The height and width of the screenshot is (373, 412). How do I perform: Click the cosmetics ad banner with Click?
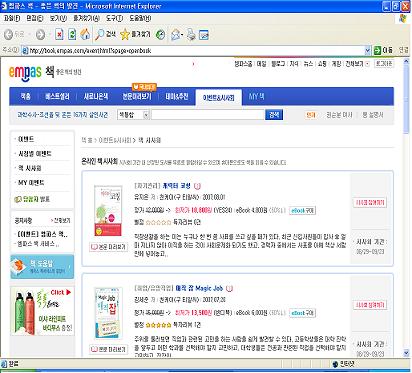(42, 311)
